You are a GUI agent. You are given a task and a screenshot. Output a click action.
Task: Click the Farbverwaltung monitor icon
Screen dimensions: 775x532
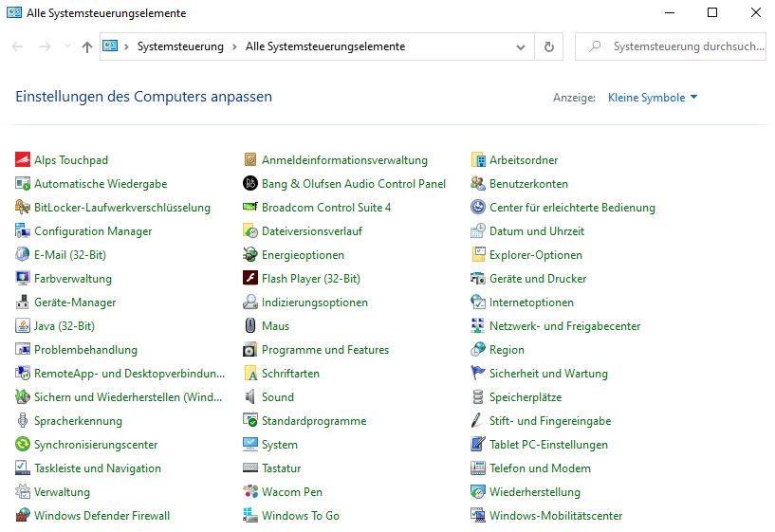(23, 279)
